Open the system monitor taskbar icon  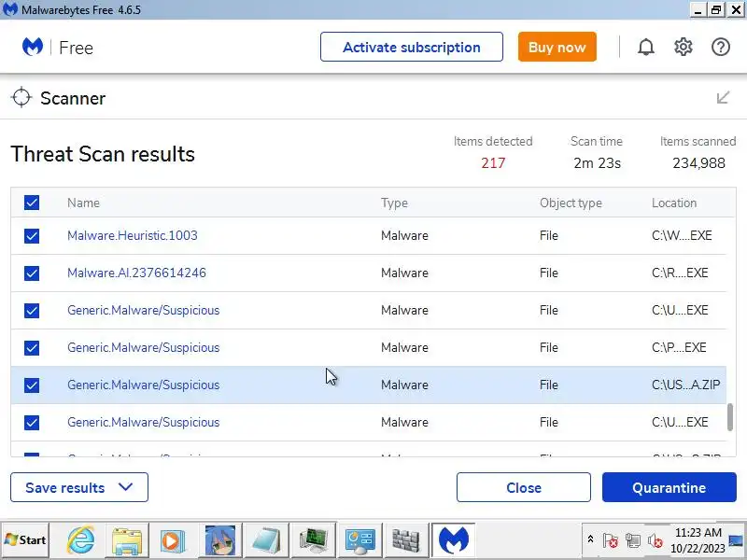coord(313,540)
